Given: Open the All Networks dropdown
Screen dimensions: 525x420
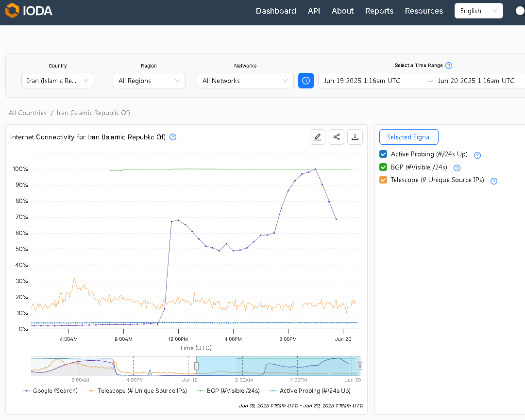Looking at the screenshot, I should coord(245,81).
